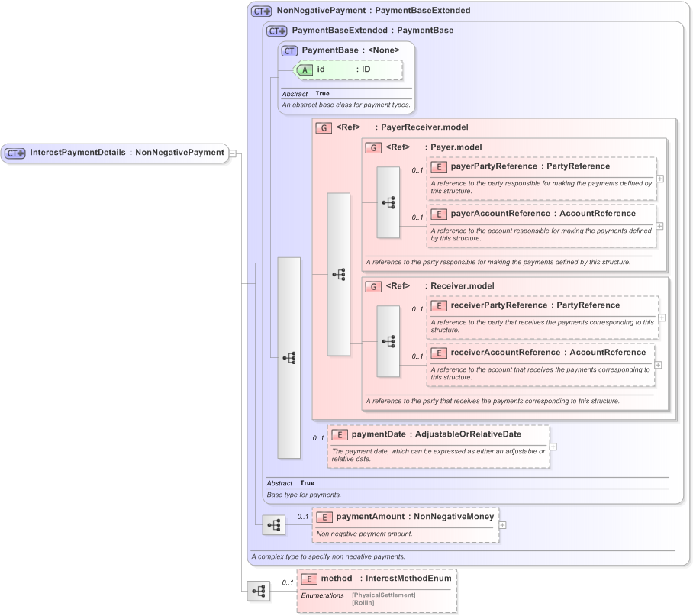Click the G icon of Payer.model
Image resolution: width=693 pixels, height=616 pixels.
coord(373,147)
